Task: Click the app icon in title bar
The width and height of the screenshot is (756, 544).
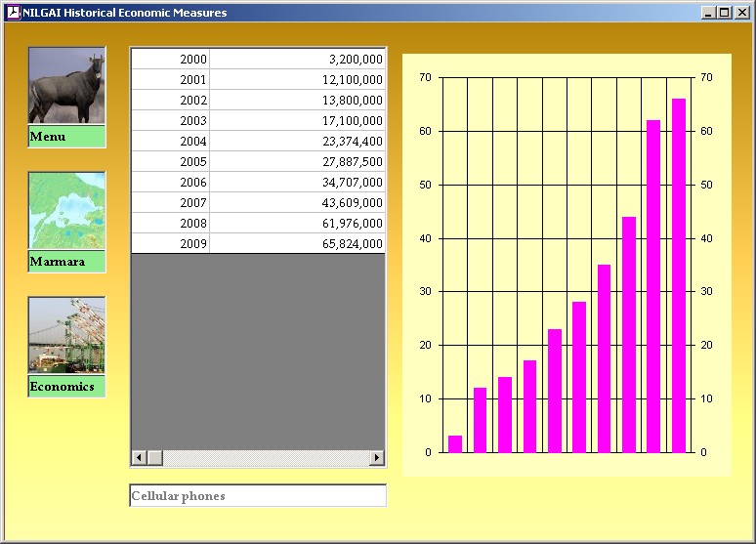Action: (x=14, y=13)
